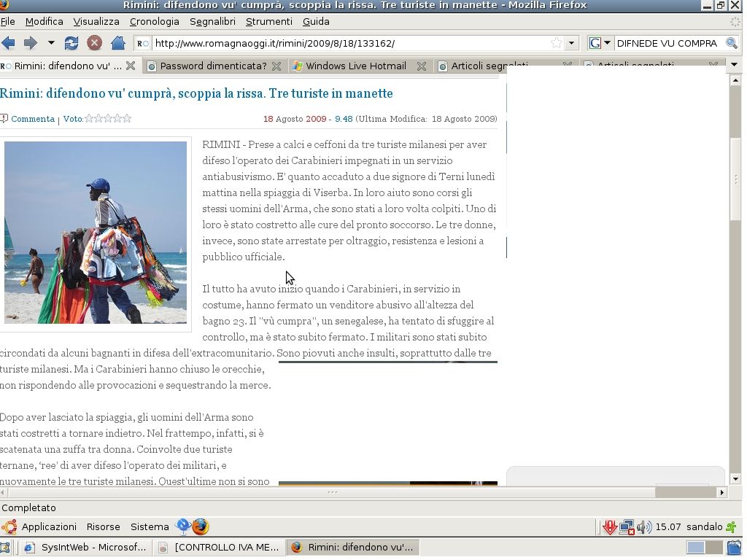This screenshot has width=747, height=560.
Task: Open the back/forward history dropdown
Action: coord(51,43)
